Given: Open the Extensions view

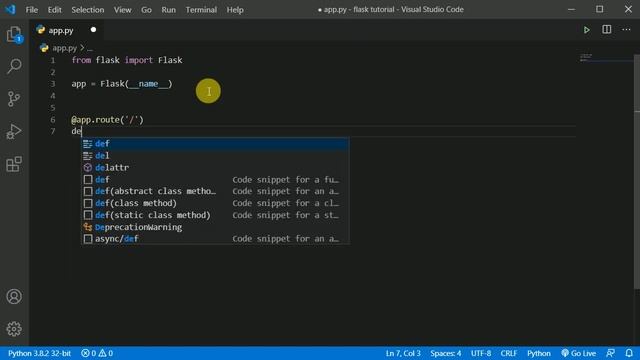Looking at the screenshot, I should (14, 164).
